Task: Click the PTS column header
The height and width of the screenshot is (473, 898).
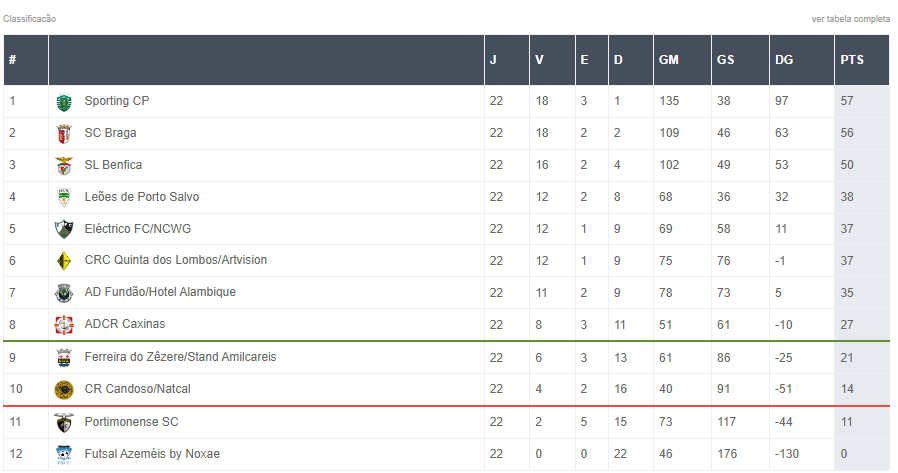Action: pos(851,60)
